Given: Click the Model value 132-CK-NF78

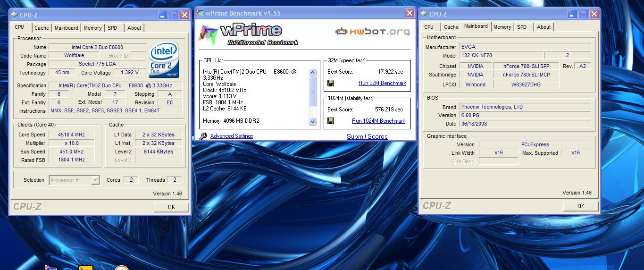Looking at the screenshot, I should click(501, 55).
